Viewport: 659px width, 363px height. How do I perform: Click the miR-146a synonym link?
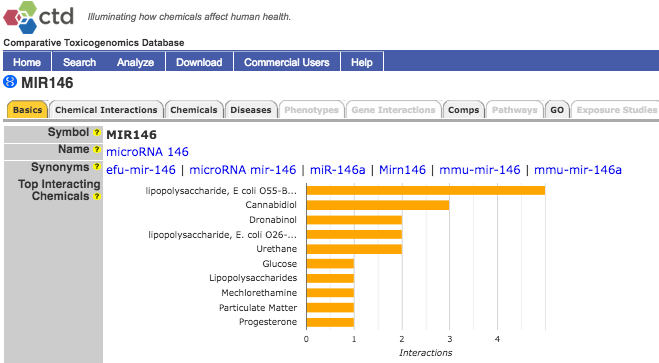tap(337, 170)
